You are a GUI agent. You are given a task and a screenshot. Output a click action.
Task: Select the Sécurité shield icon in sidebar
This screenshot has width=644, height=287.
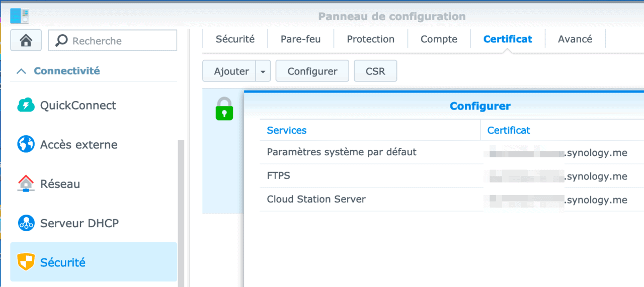click(x=26, y=262)
